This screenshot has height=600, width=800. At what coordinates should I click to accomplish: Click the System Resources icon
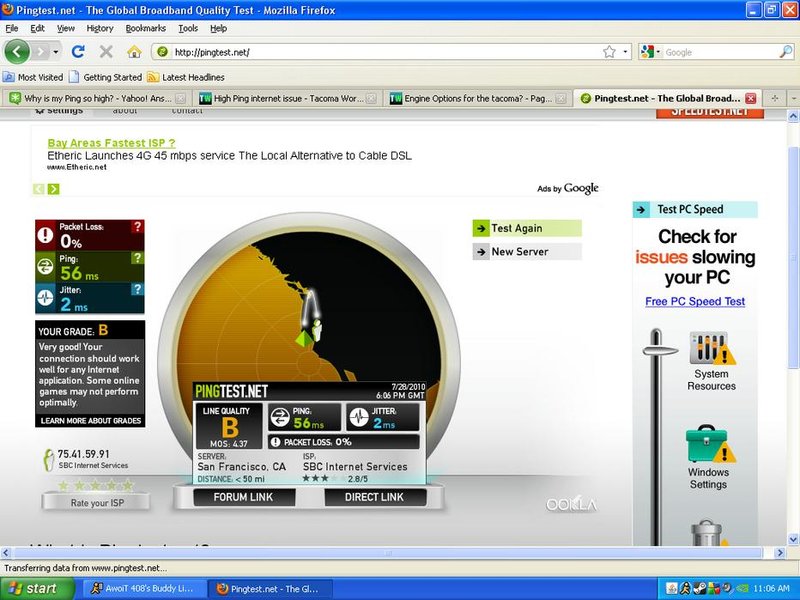[711, 348]
